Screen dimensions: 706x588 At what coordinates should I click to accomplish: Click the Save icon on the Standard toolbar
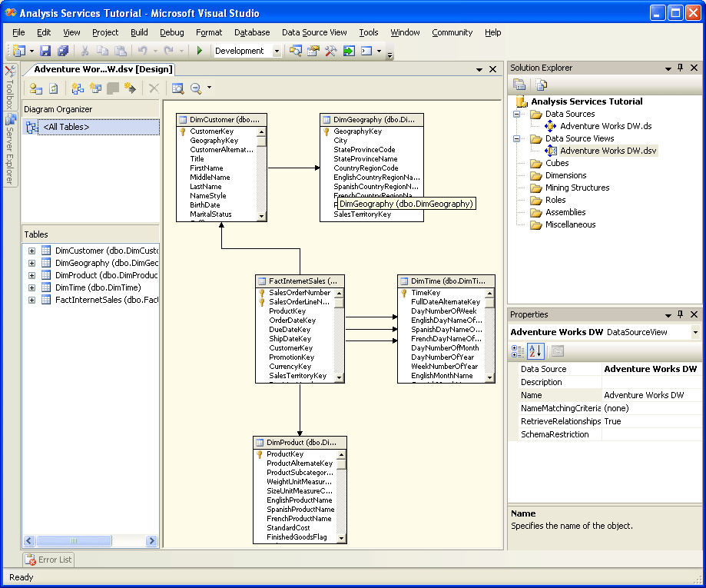(46, 49)
